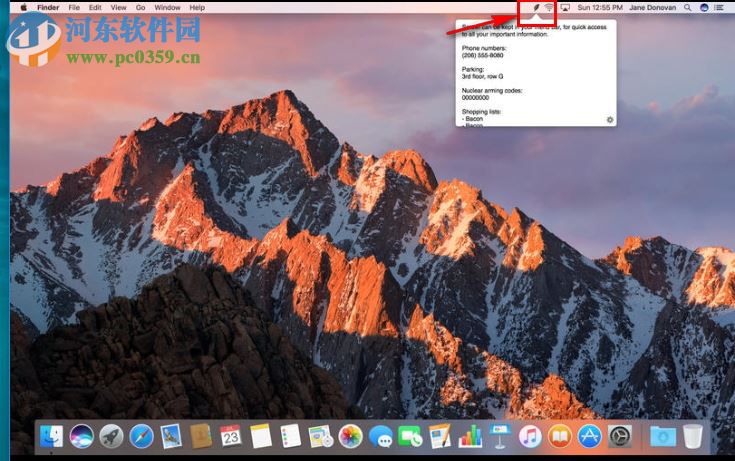This screenshot has height=461, width=735.
Task: Open the File menu
Action: point(74,8)
